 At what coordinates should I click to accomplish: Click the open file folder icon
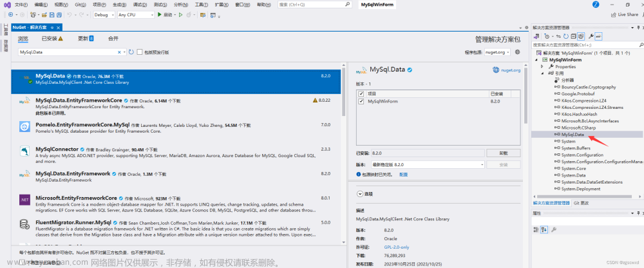click(x=44, y=14)
